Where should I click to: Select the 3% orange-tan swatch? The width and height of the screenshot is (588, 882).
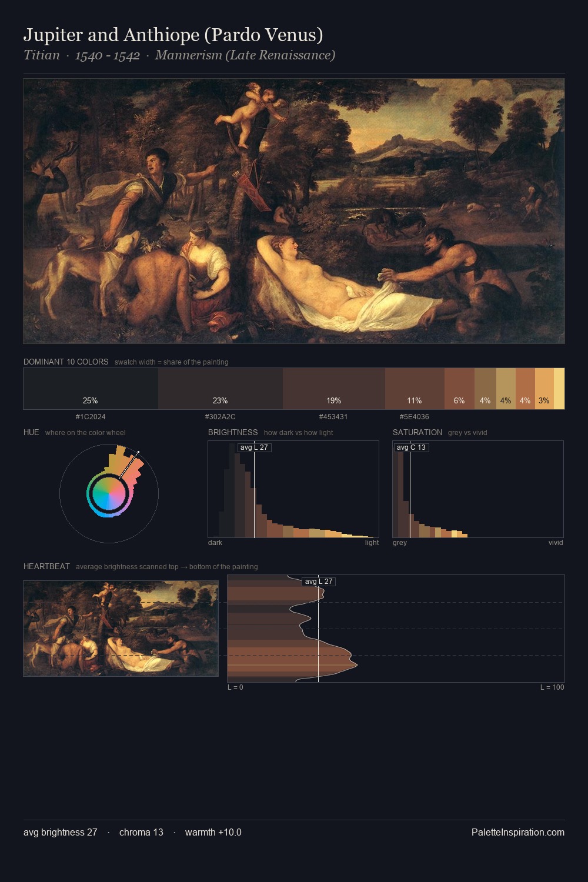point(544,389)
